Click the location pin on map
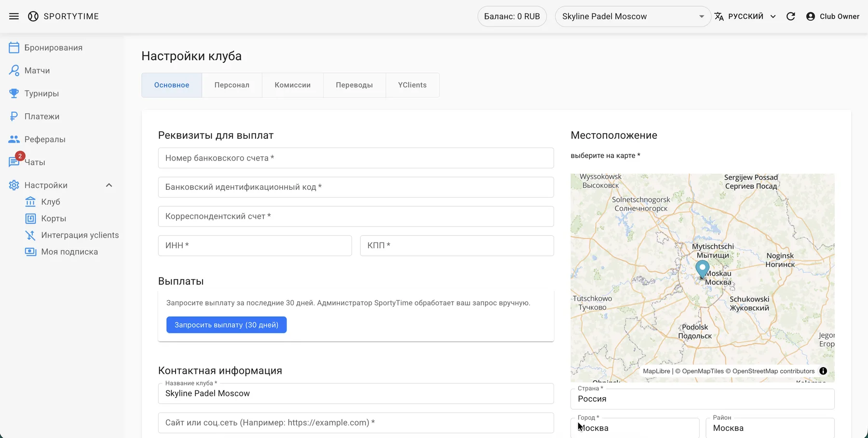Image resolution: width=868 pixels, height=438 pixels. click(702, 269)
